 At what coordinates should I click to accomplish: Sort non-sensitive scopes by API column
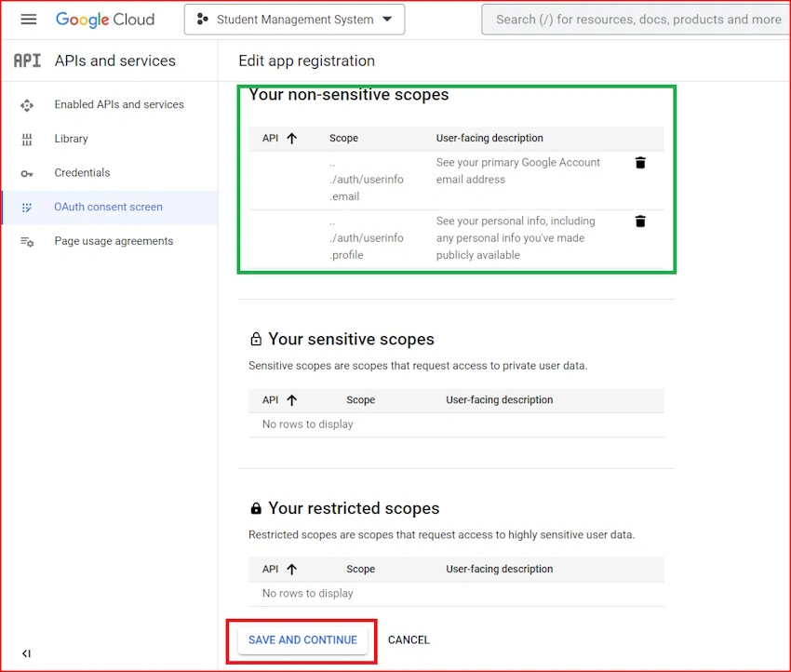coord(279,138)
